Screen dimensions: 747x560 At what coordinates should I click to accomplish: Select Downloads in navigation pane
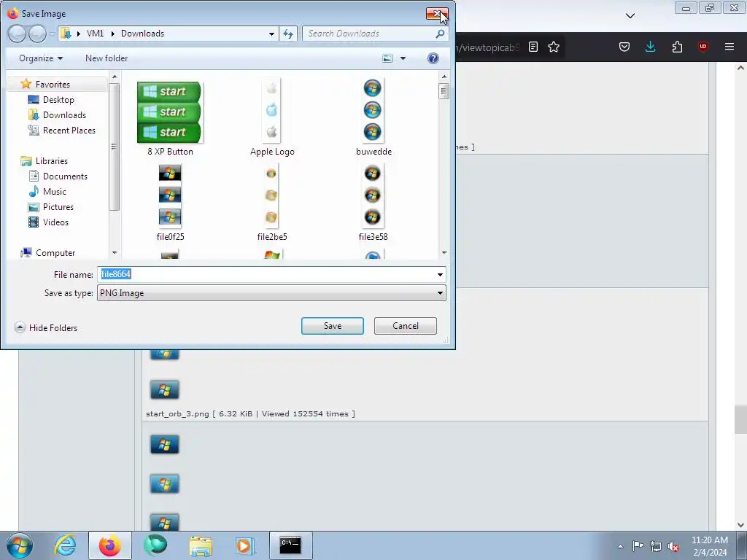click(64, 114)
